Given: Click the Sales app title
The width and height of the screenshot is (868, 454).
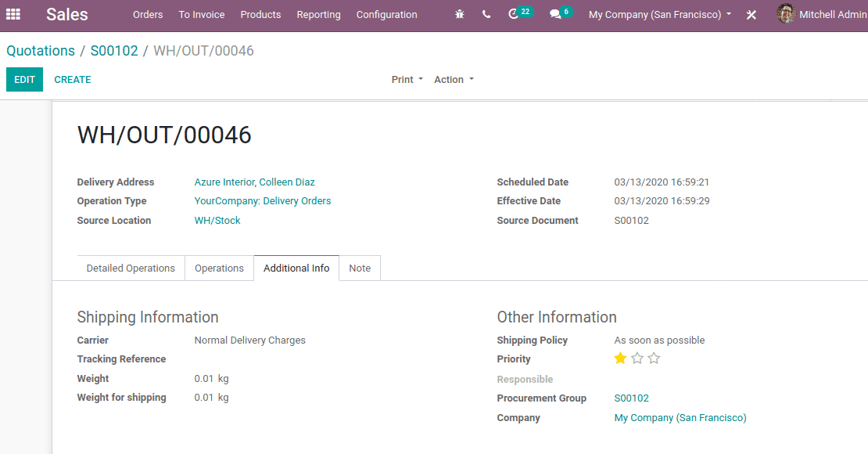Looking at the screenshot, I should pyautogui.click(x=67, y=14).
